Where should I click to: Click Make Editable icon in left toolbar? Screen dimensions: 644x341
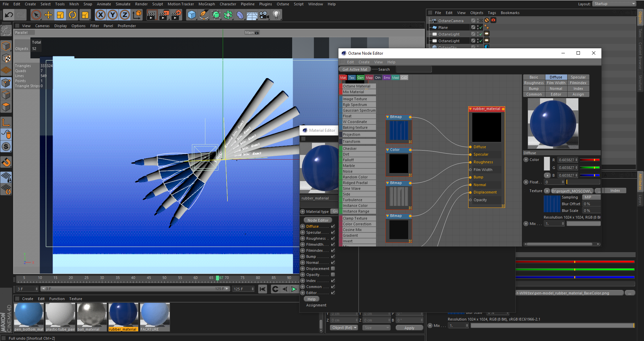[6, 31]
